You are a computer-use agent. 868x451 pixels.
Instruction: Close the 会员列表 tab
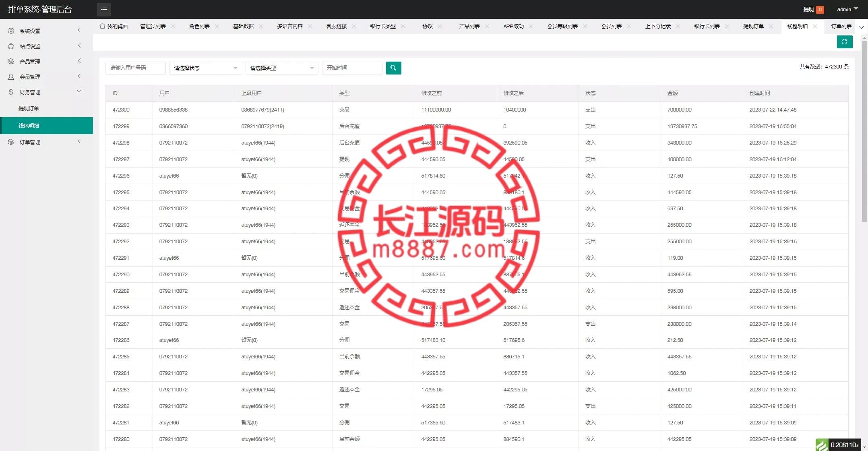(x=629, y=26)
